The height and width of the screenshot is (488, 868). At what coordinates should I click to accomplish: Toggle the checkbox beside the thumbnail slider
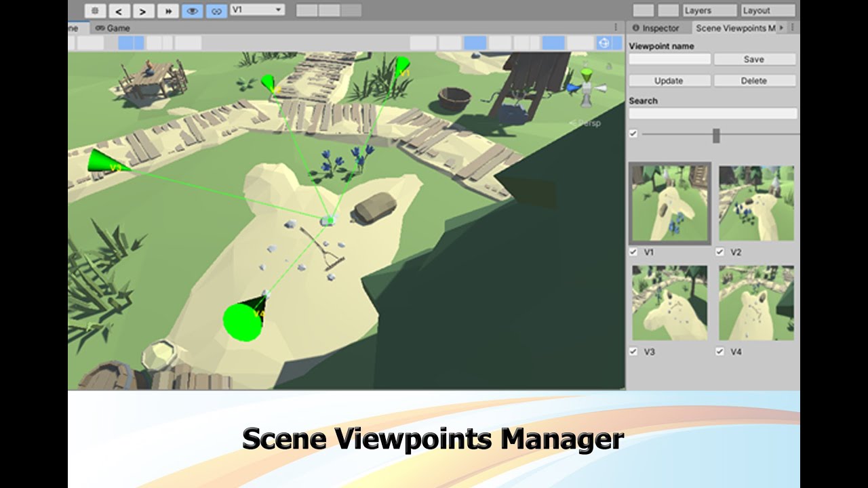(x=633, y=134)
